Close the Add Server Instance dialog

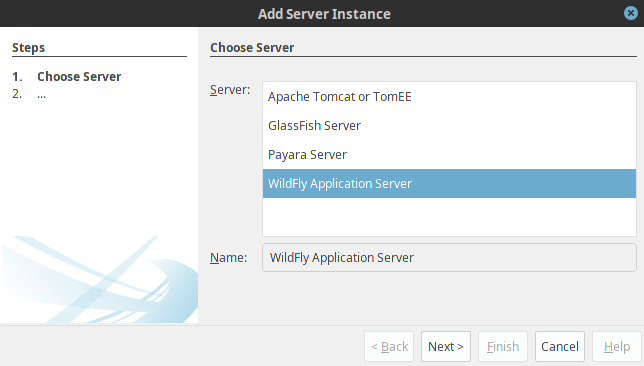point(631,13)
